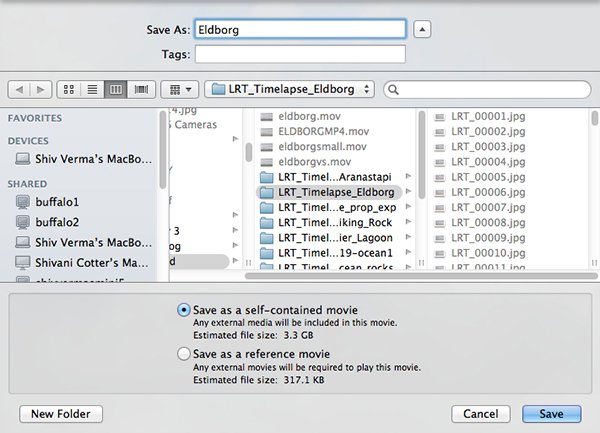Select the LRT_Timelapse_Eldborg folder
The height and width of the screenshot is (433, 600).
point(330,191)
